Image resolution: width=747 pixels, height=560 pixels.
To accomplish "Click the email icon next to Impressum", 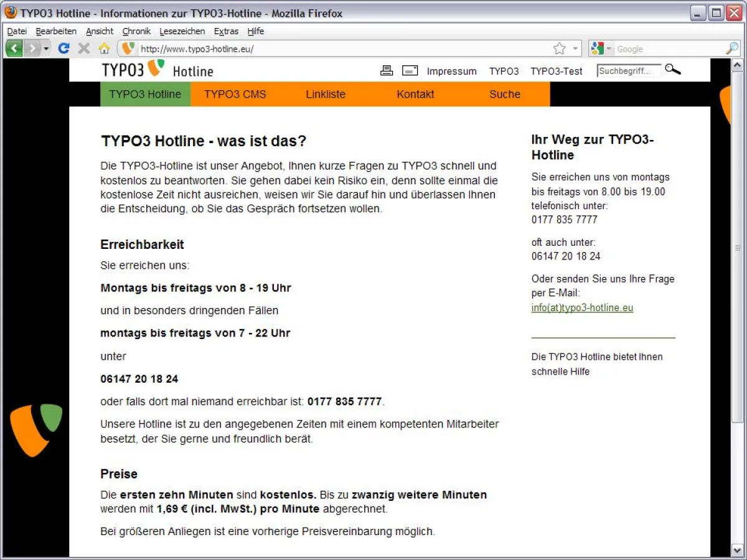I will click(410, 70).
